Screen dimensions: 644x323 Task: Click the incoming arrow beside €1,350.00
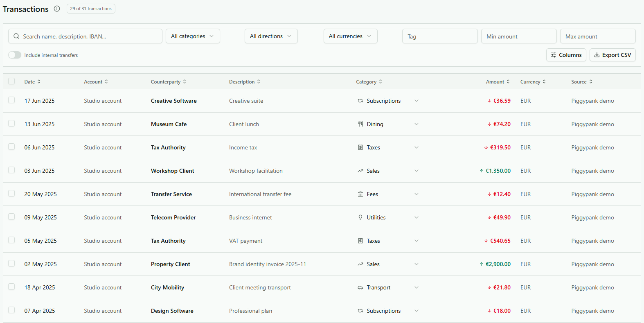click(x=482, y=171)
